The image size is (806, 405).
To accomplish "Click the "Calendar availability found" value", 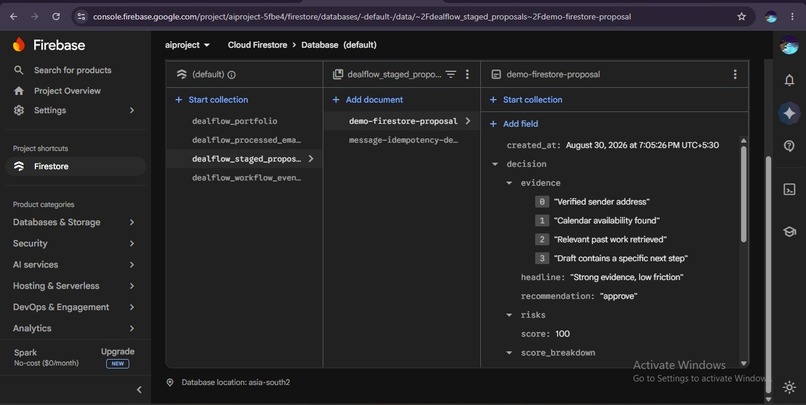I will pos(607,220).
